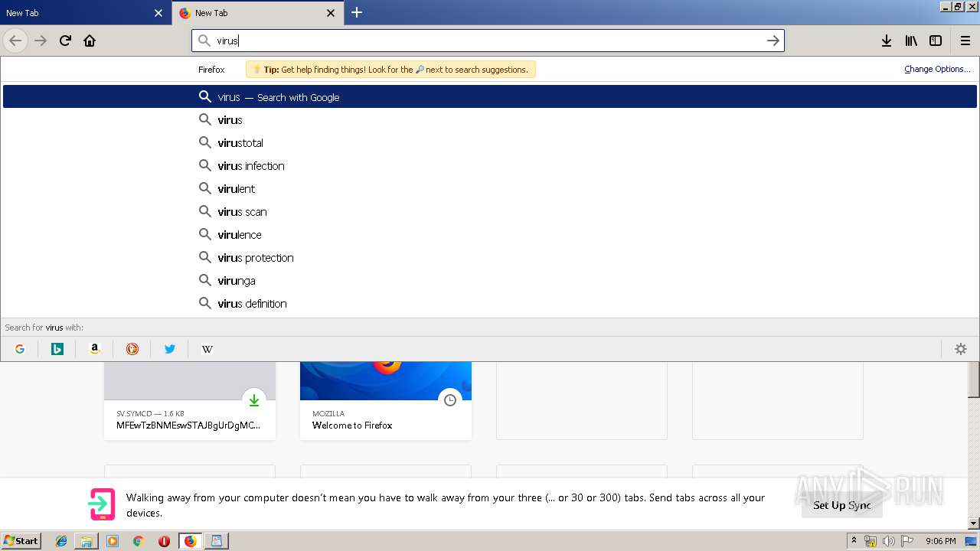Open a new tab with plus button
Viewport: 980px width, 551px height.
pyautogui.click(x=357, y=12)
